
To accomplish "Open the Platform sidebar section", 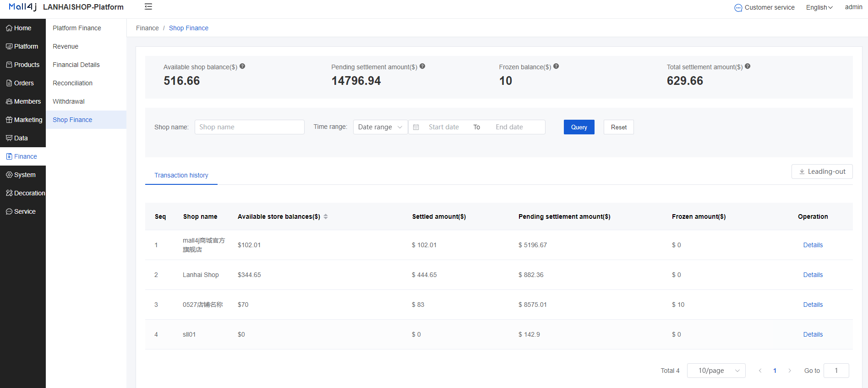I will [23, 46].
